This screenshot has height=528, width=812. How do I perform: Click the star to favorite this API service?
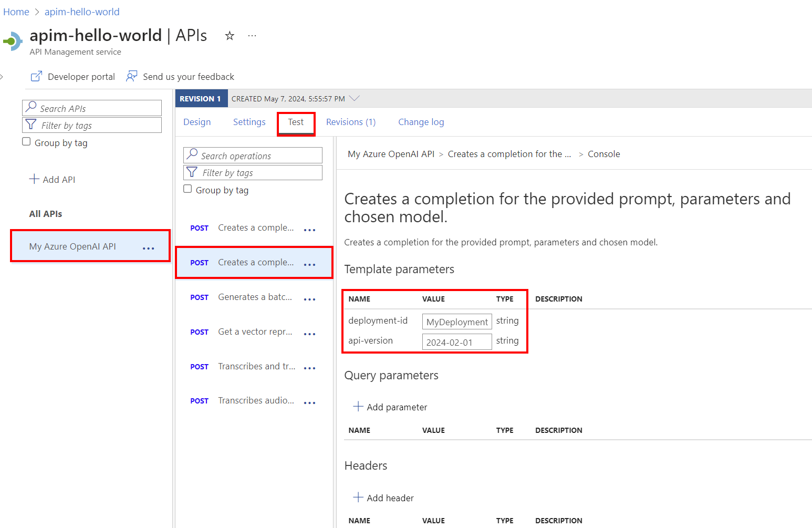click(230, 36)
